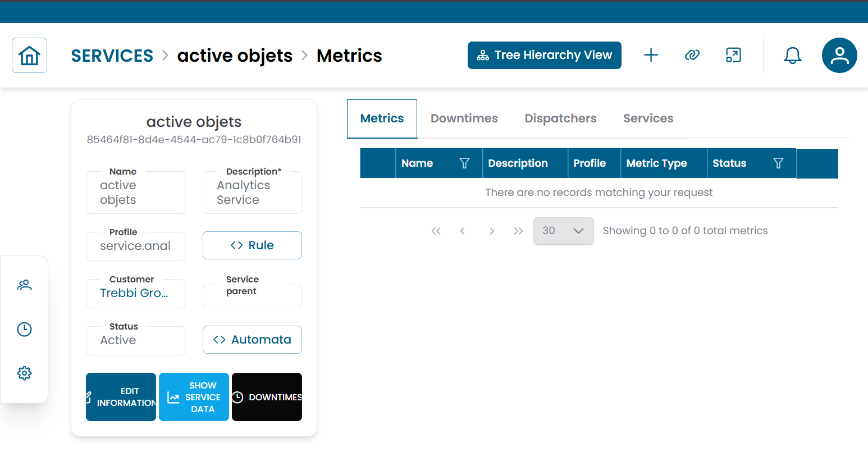Click the expand window icon
The height and width of the screenshot is (457, 868).
click(x=733, y=55)
